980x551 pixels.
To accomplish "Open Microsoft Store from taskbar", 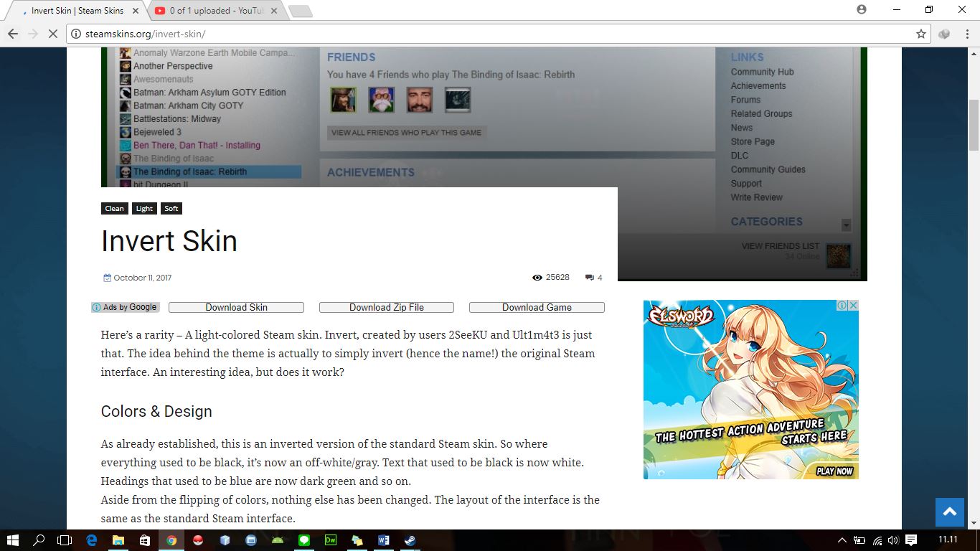I will pos(144,540).
